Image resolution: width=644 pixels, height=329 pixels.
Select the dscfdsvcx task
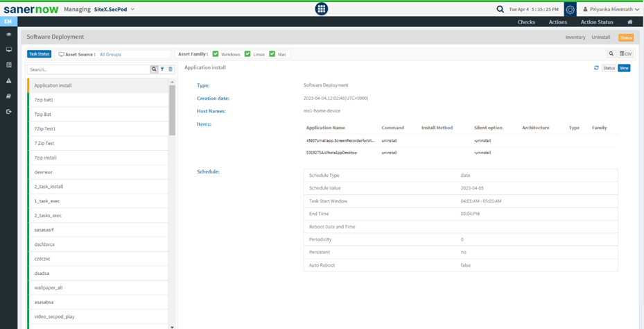[x=98, y=244]
